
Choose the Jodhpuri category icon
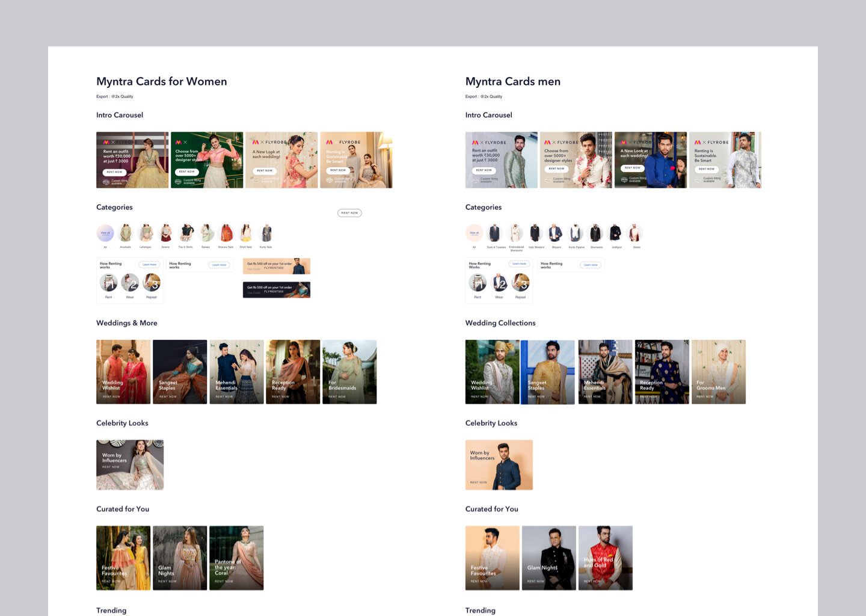(x=616, y=233)
